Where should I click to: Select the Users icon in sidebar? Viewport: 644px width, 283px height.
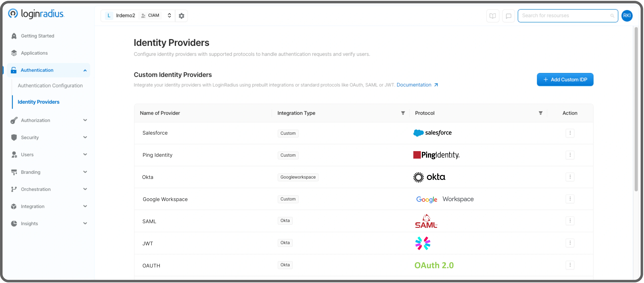pos(14,154)
